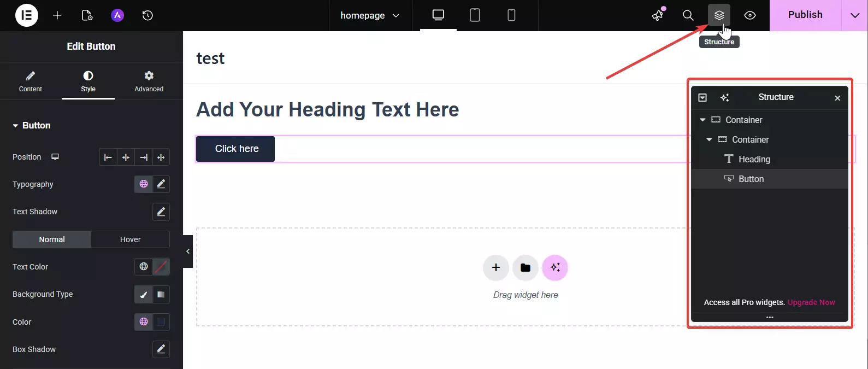Open the What's New megaphone icon

(658, 15)
